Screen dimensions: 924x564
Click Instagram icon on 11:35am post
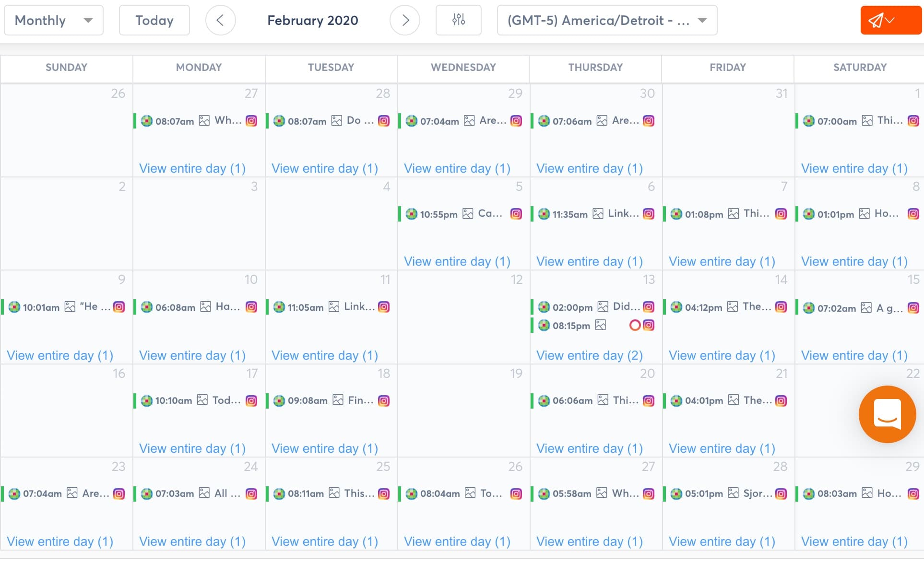(x=649, y=214)
